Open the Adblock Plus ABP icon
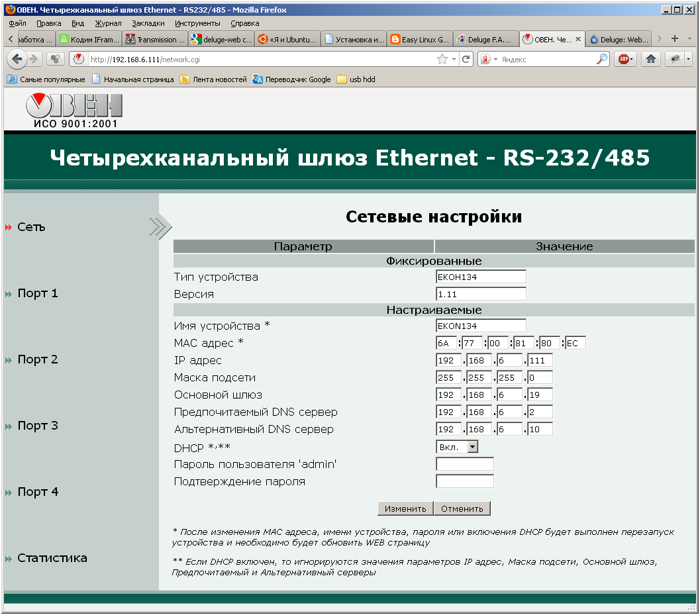The width and height of the screenshot is (700, 615). point(624,59)
